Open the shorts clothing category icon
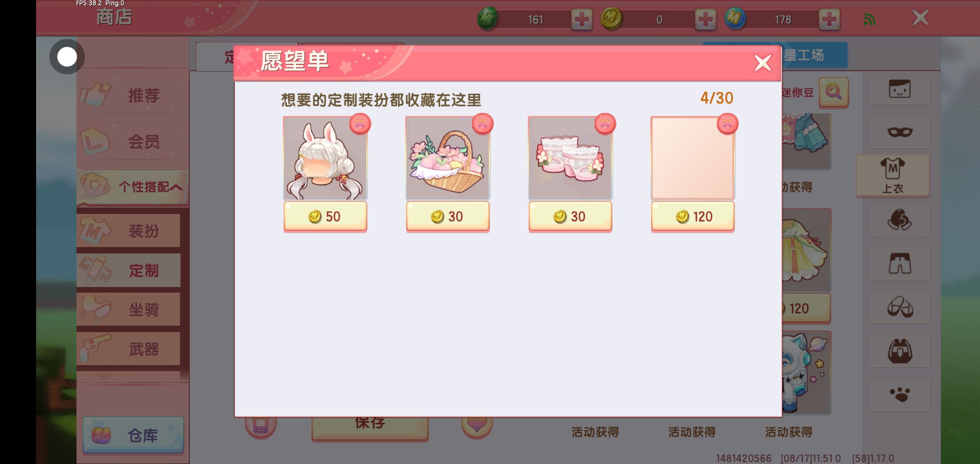 (x=900, y=264)
